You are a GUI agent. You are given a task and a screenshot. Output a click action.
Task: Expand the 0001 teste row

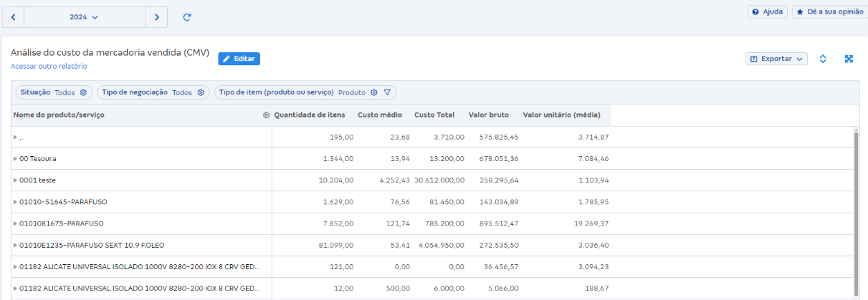[16, 180]
